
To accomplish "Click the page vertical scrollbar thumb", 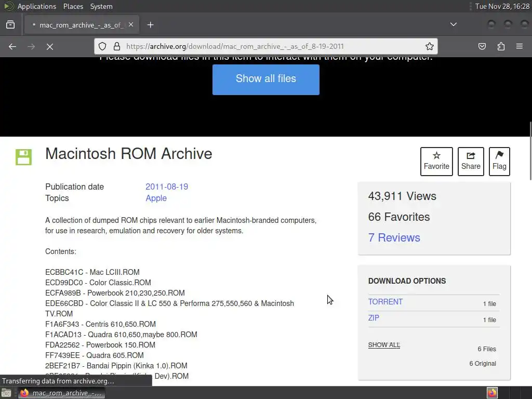I will pyautogui.click(x=530, y=151).
